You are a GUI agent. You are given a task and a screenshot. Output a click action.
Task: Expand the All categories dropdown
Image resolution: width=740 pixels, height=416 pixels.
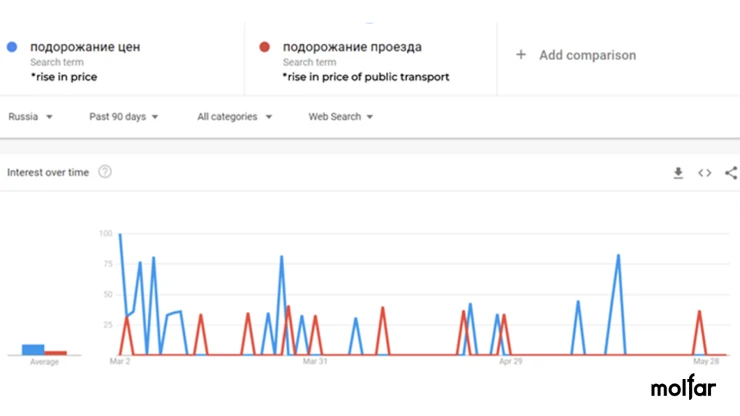pyautogui.click(x=235, y=117)
